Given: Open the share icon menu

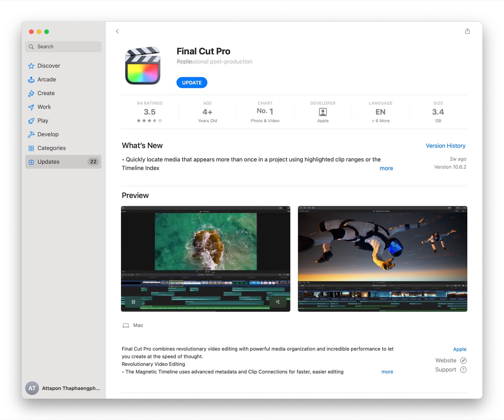Looking at the screenshot, I should 467,31.
